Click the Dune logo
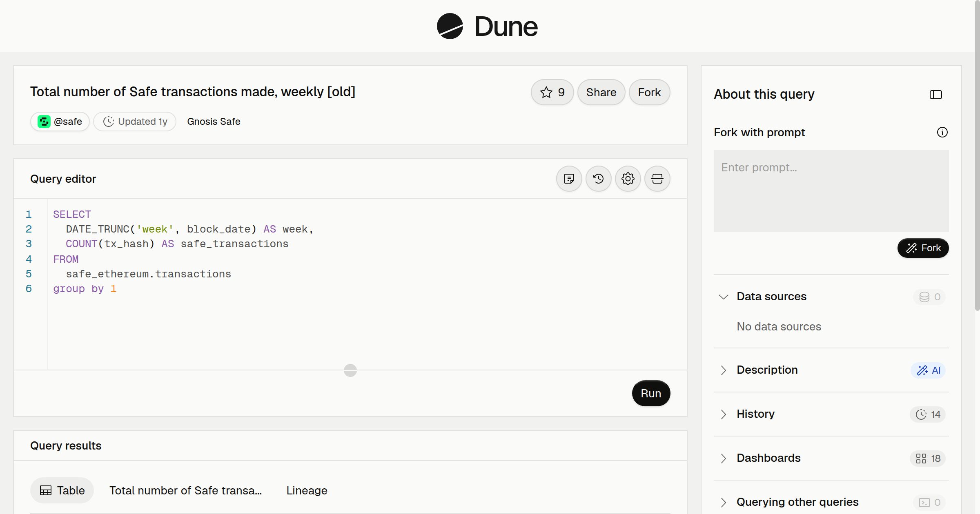 click(487, 26)
